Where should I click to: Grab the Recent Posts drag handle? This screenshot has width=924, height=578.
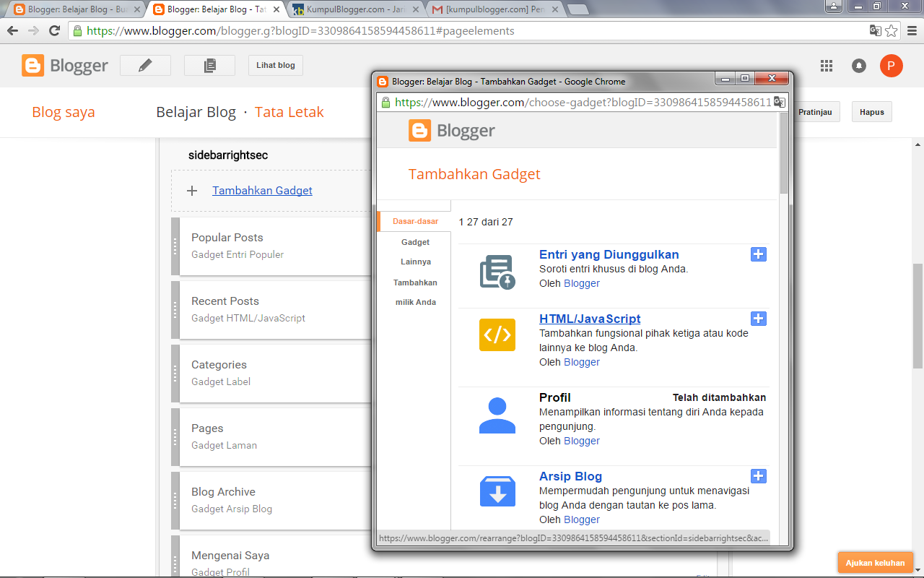pyautogui.click(x=175, y=310)
